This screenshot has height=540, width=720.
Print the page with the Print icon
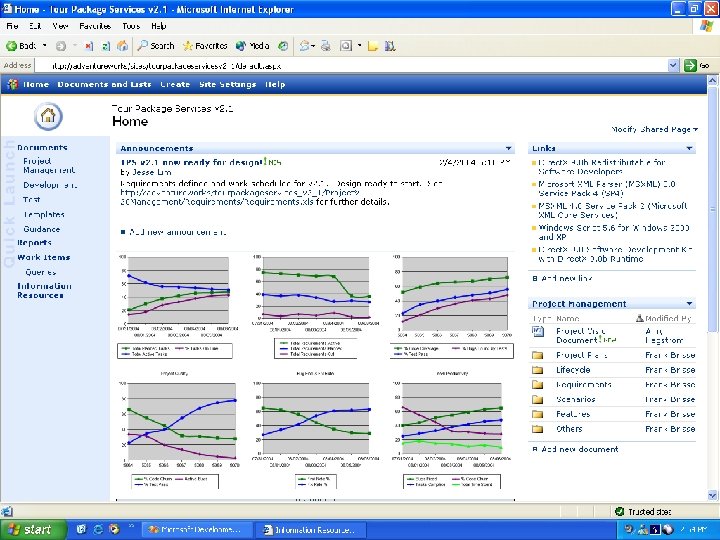click(x=326, y=46)
